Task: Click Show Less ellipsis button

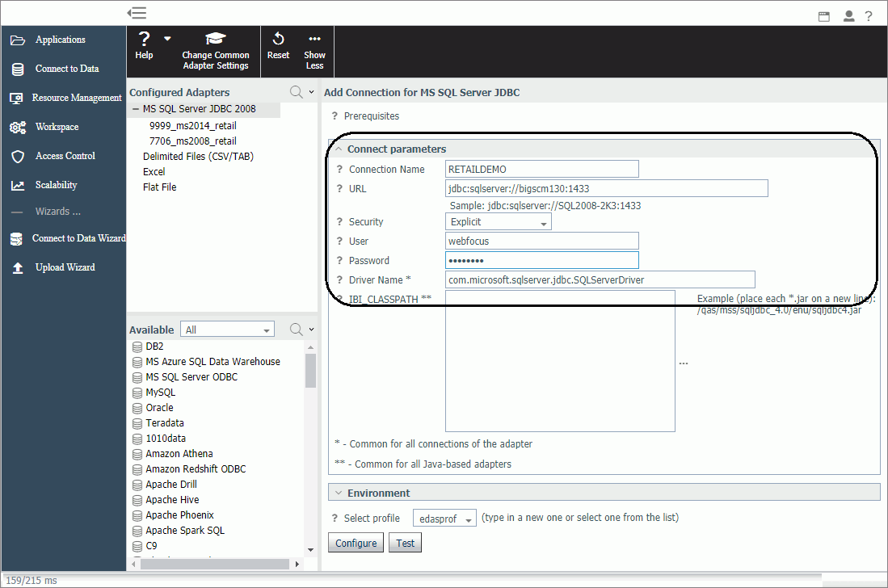Action: point(314,51)
